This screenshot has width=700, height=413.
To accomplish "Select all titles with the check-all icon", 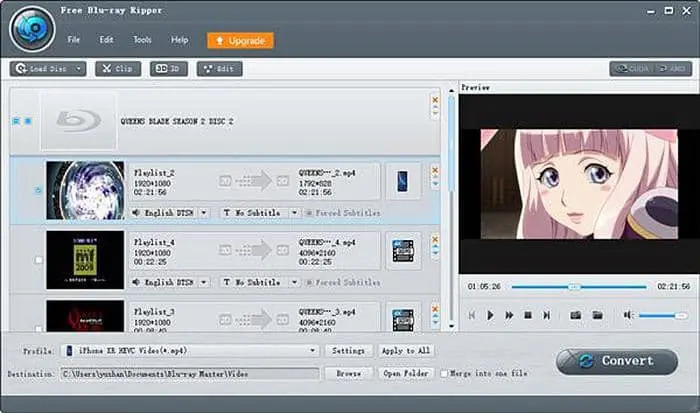I will tap(17, 121).
